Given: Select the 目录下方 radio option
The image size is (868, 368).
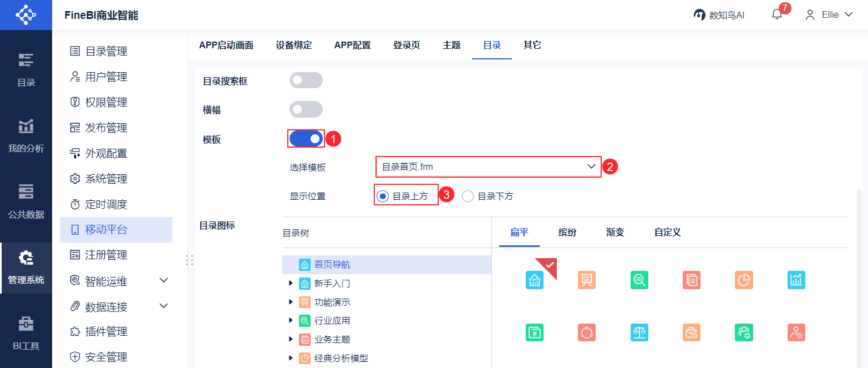Looking at the screenshot, I should click(x=468, y=196).
